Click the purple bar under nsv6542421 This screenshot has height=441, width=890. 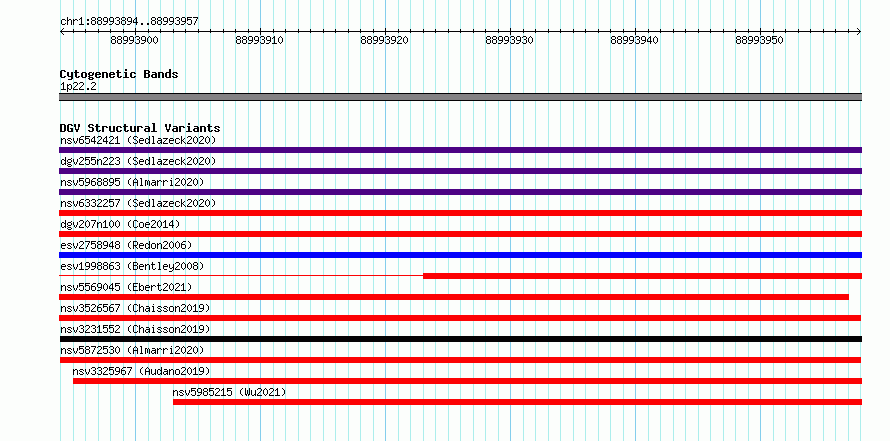(460, 150)
